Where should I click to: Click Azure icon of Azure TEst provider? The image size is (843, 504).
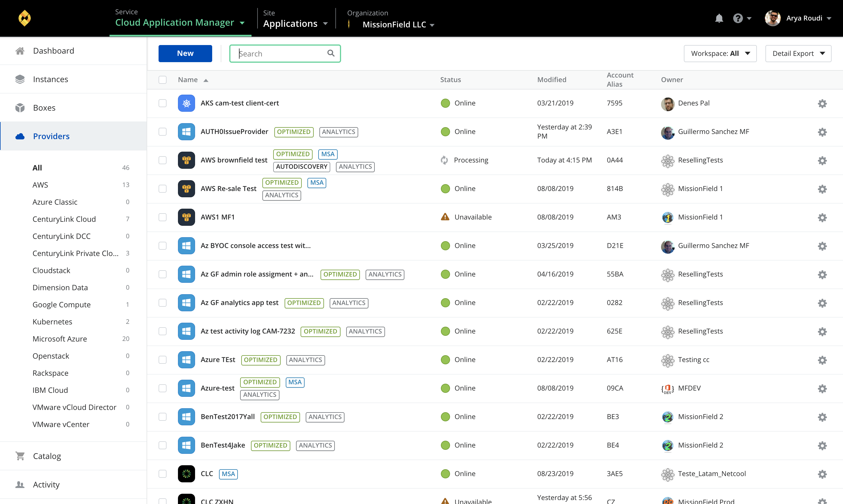pyautogui.click(x=186, y=360)
